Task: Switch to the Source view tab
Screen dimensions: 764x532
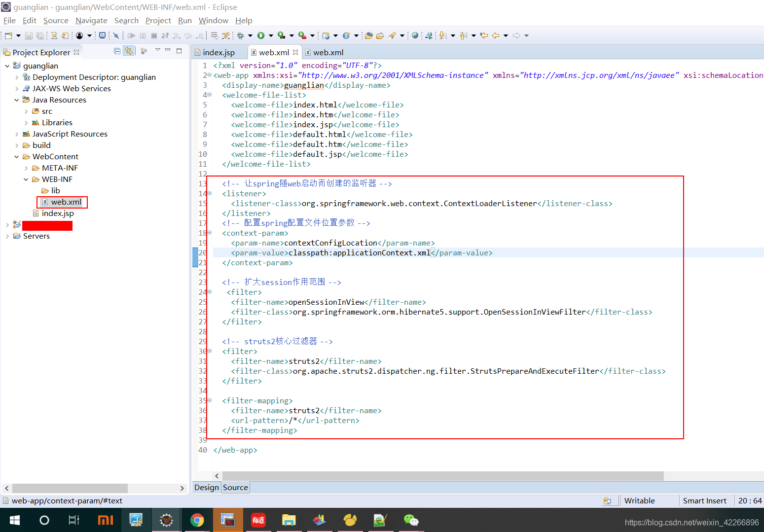Action: [x=235, y=487]
